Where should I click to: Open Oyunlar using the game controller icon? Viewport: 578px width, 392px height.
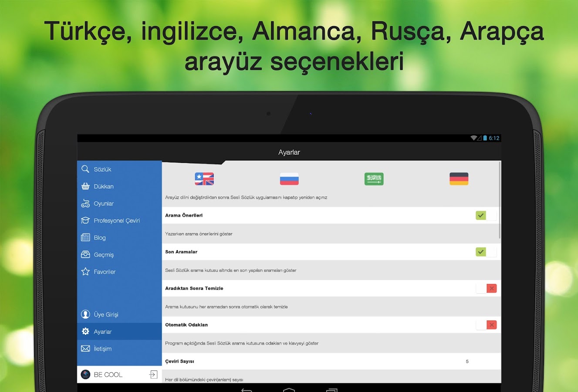[85, 203]
